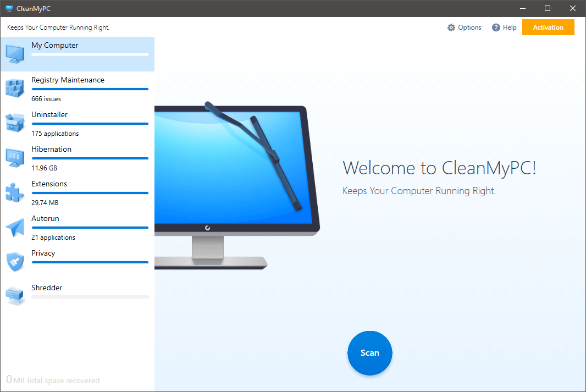Open Options settings
586x392 pixels.
point(464,27)
